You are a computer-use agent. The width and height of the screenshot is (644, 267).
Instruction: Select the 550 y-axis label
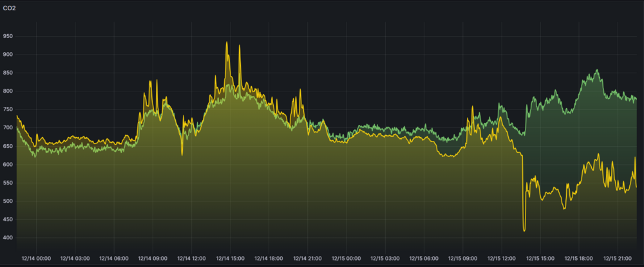(8, 183)
